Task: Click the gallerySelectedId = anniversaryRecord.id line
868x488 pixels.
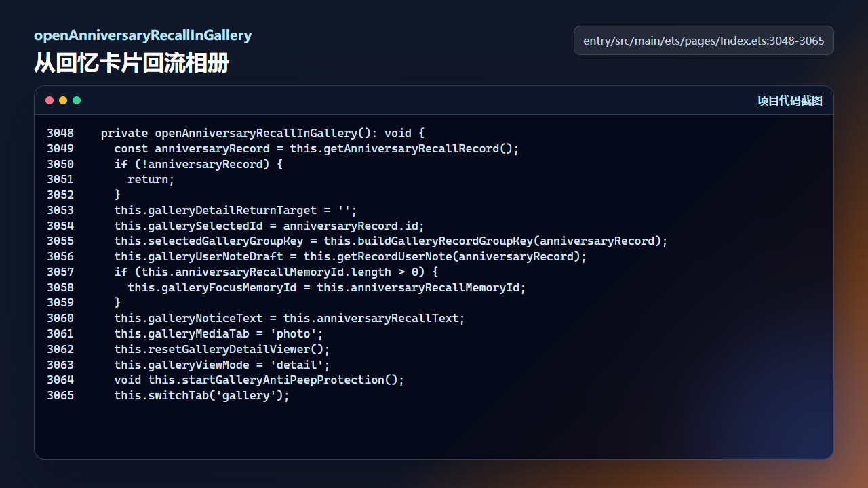Action: 269,226
